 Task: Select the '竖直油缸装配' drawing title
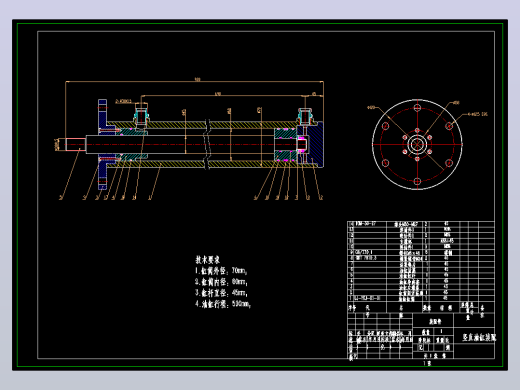pyautogui.click(x=479, y=337)
